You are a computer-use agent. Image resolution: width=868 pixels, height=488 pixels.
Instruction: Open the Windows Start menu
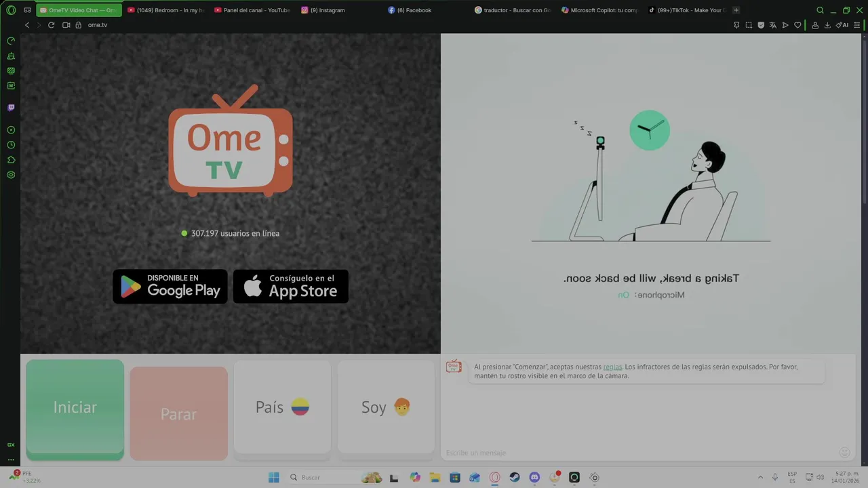[274, 477]
